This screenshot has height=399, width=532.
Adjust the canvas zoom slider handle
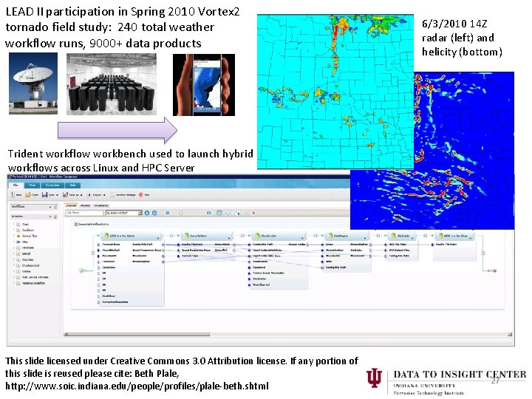coord(181,213)
